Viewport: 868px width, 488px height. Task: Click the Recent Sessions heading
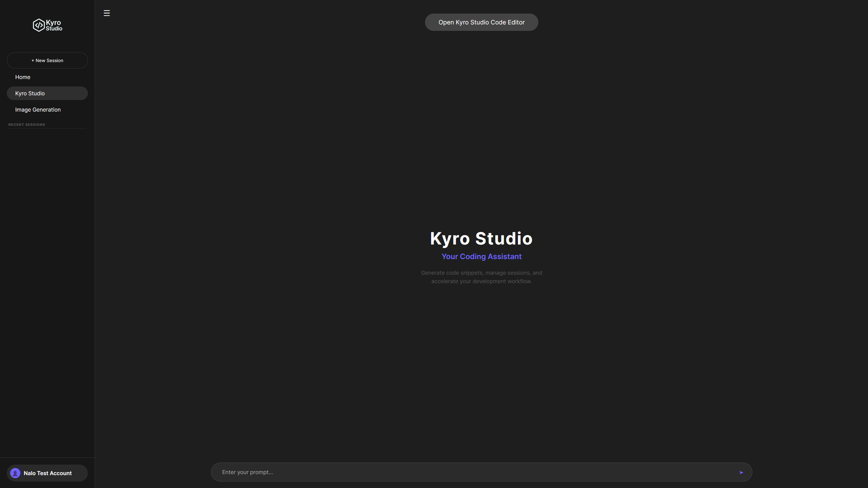coord(26,124)
